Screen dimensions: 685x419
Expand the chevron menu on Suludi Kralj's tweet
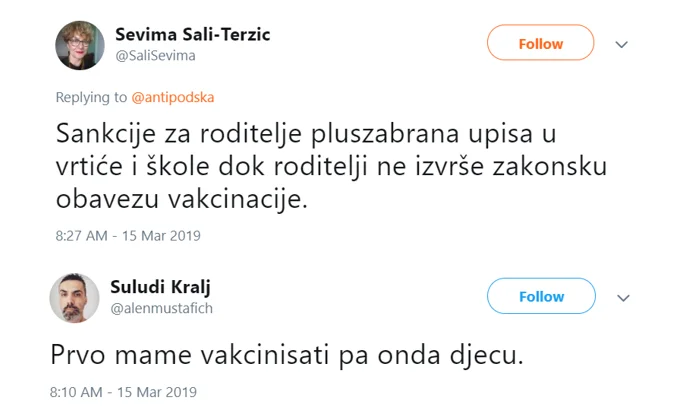623,298
